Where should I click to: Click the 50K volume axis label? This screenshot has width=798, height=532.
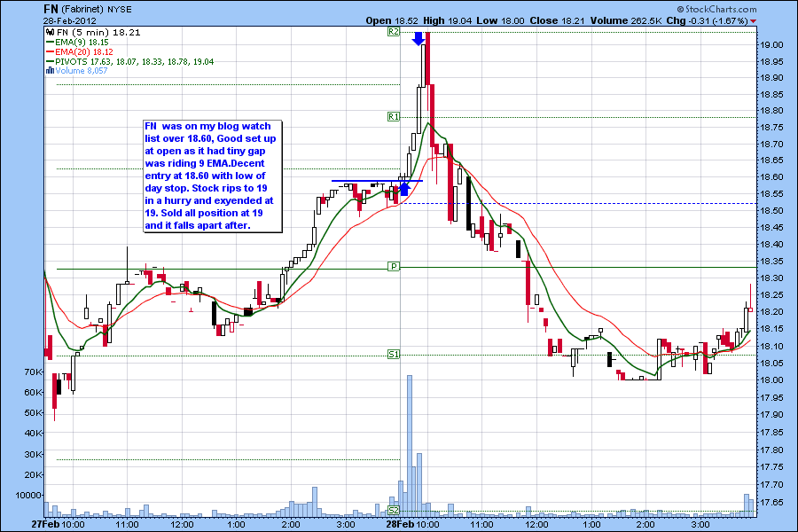pyautogui.click(x=33, y=412)
